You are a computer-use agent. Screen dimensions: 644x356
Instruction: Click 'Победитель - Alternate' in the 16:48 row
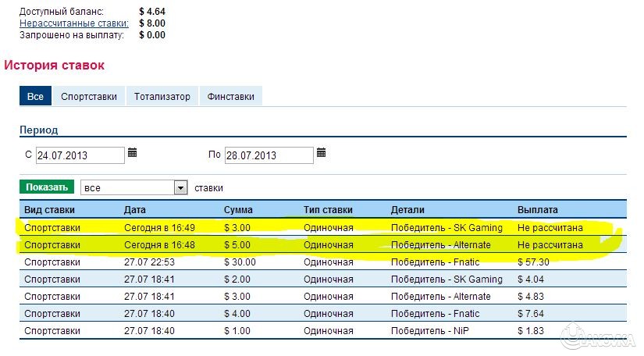[441, 244]
